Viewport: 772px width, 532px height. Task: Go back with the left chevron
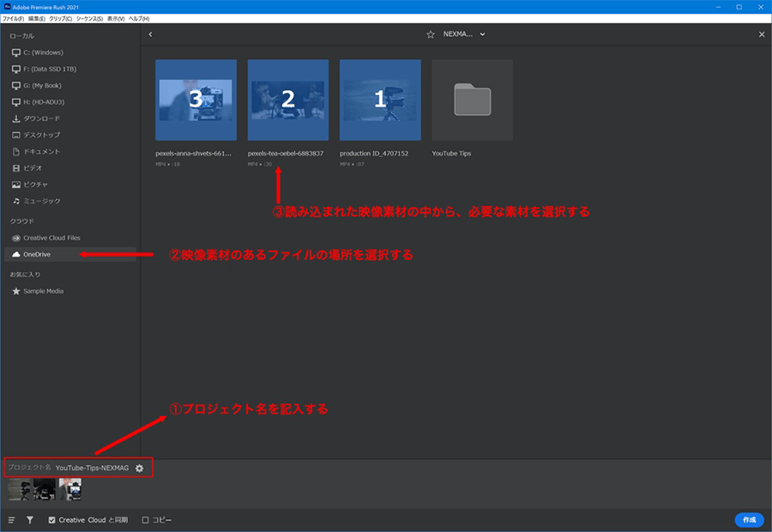pos(151,34)
